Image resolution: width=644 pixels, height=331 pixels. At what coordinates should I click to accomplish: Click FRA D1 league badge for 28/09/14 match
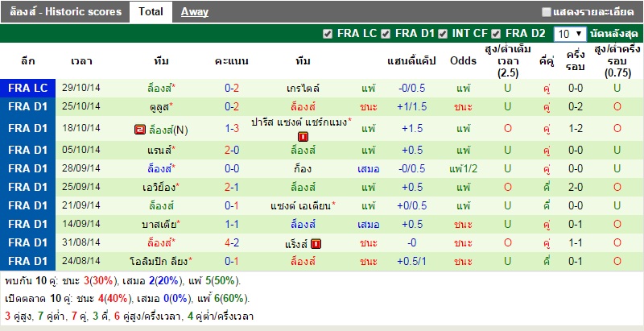pyautogui.click(x=29, y=168)
